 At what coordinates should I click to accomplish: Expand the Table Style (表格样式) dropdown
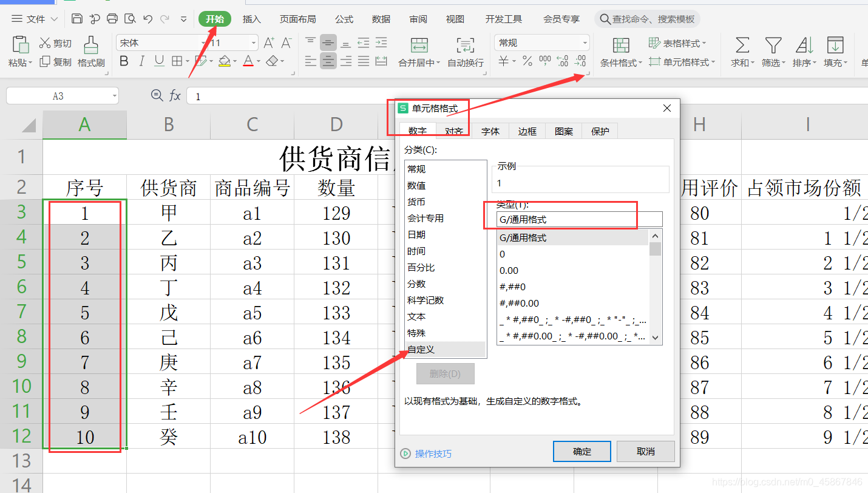click(x=704, y=43)
